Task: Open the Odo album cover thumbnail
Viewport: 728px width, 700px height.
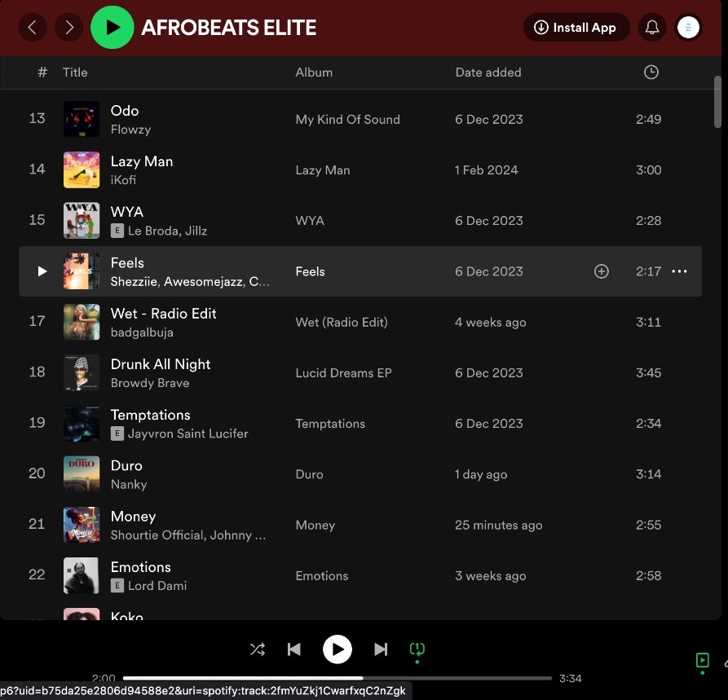Action: tap(82, 119)
